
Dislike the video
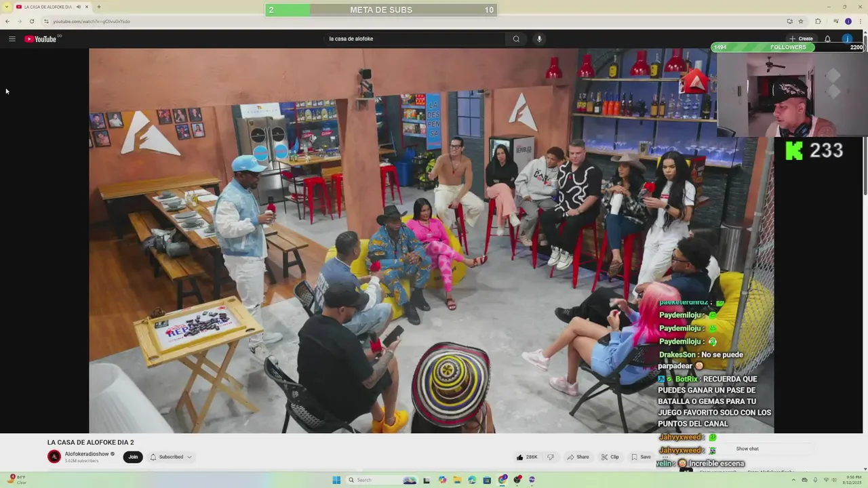tap(551, 457)
